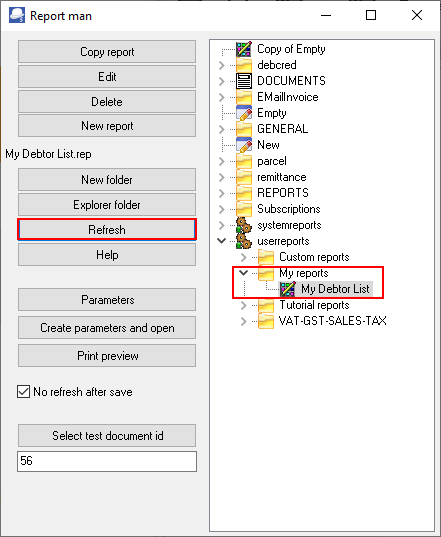441x537 pixels.
Task: Click the userreports gears icon
Action: pyautogui.click(x=244, y=241)
